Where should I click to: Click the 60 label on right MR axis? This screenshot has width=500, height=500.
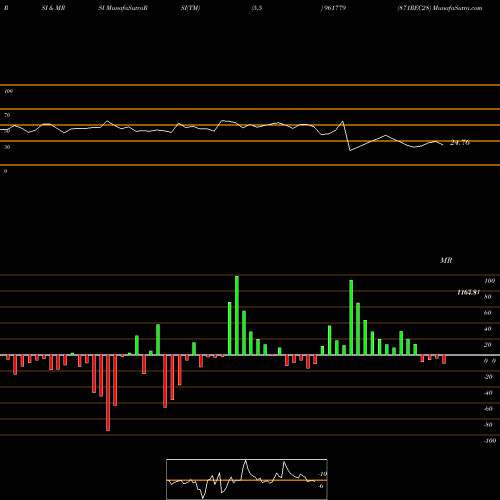click(x=488, y=313)
